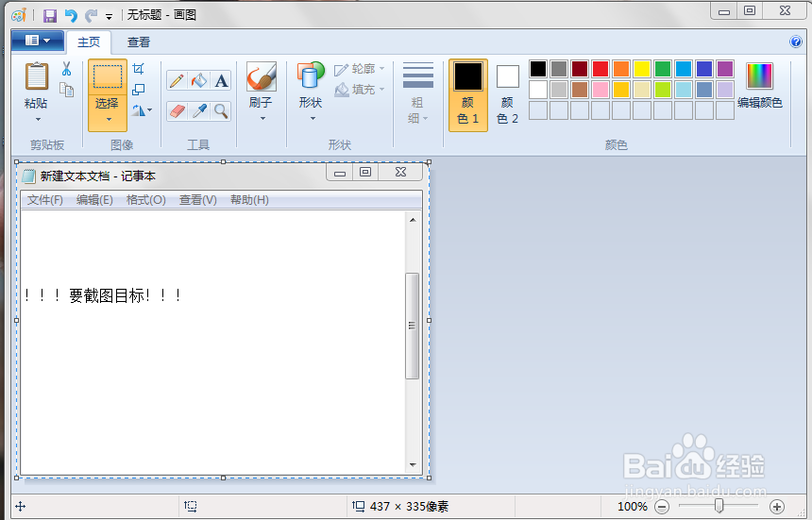Click the zoom in plus button
The width and height of the screenshot is (812, 520).
pyautogui.click(x=777, y=507)
